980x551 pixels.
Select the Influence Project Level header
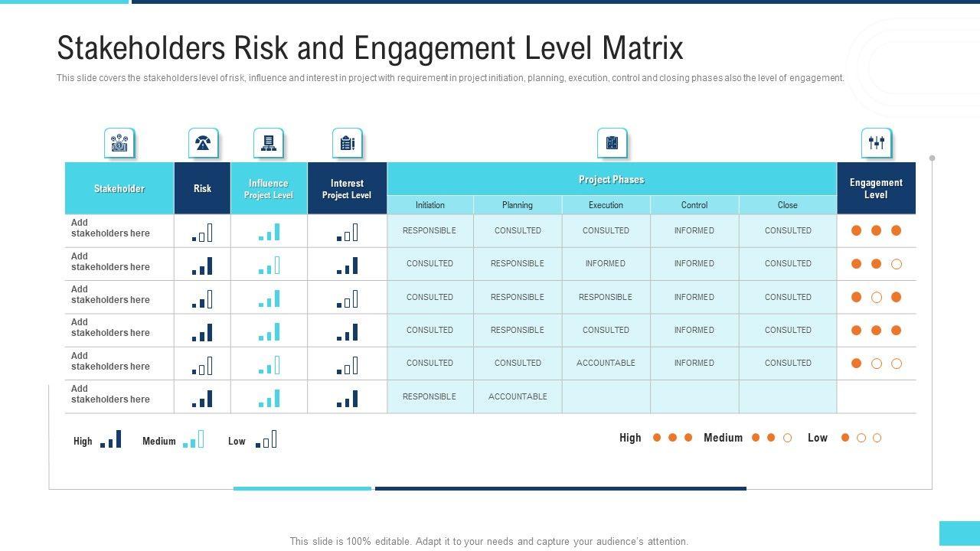pyautogui.click(x=269, y=188)
